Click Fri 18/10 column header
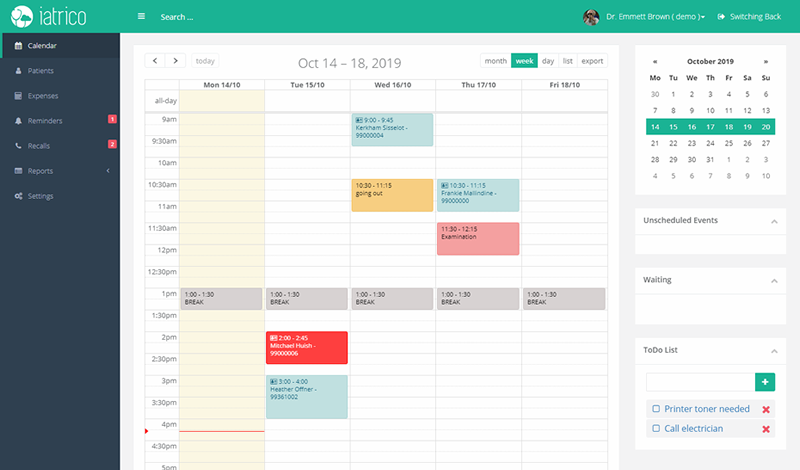The width and height of the screenshot is (800, 470). tap(564, 85)
